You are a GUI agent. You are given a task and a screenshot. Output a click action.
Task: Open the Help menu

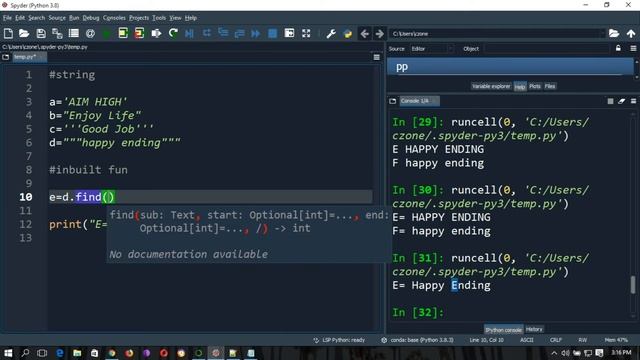[x=191, y=18]
